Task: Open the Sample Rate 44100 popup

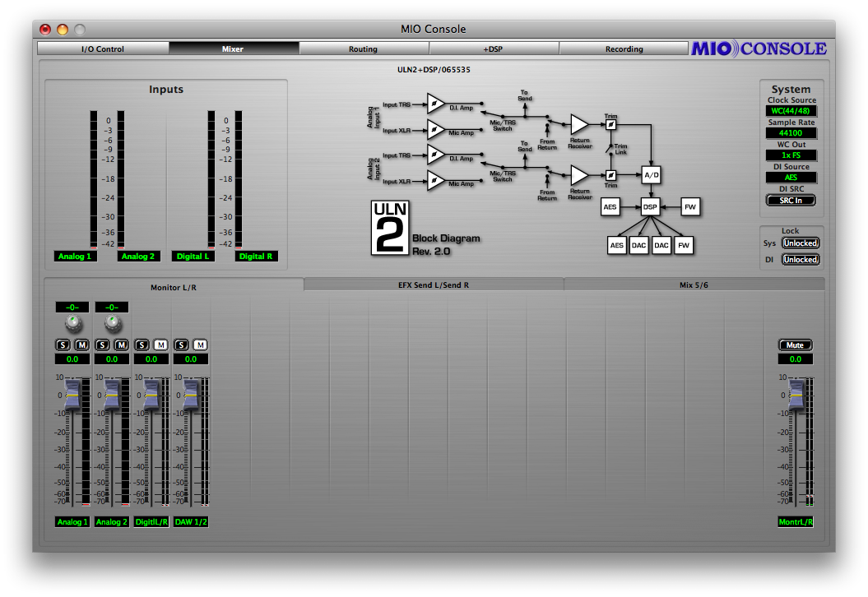Action: 791,132
